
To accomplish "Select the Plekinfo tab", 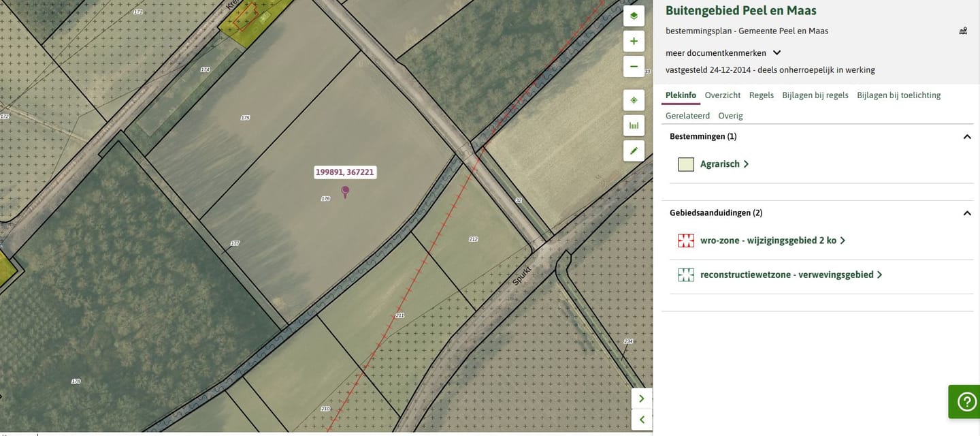I will tap(681, 95).
